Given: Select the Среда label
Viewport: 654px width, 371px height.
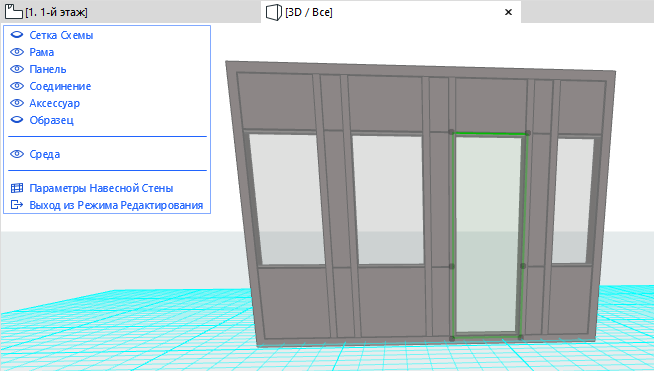Looking at the screenshot, I should 45,154.
